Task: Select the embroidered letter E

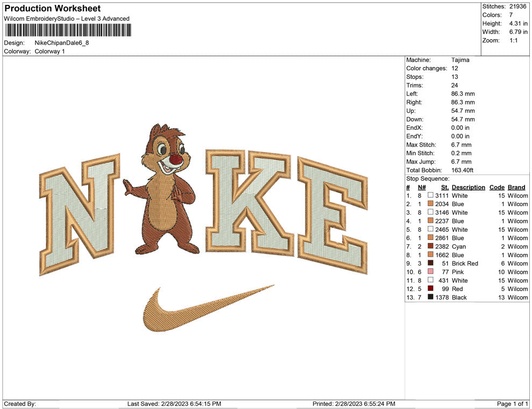Action: click(333, 215)
